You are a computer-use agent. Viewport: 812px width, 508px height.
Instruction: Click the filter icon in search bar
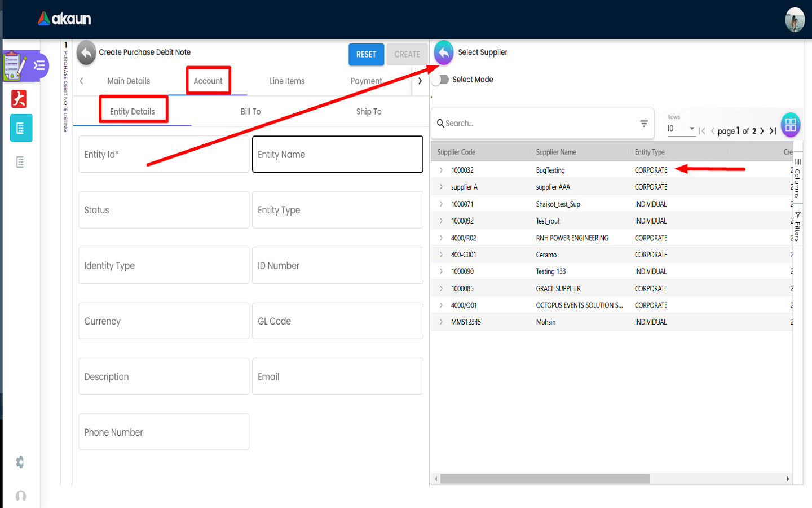pos(644,124)
